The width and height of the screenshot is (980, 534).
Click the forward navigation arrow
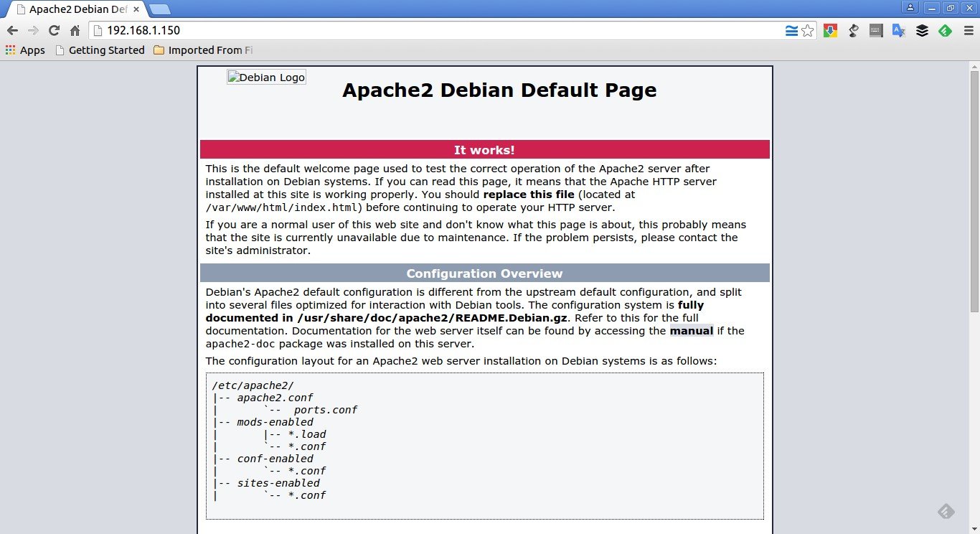point(33,30)
